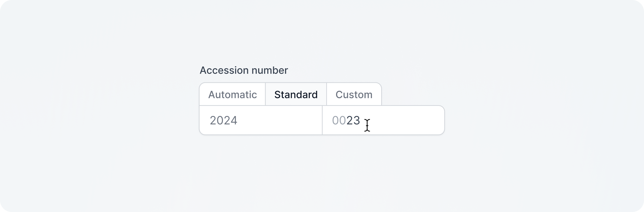Select the Standard tab
The width and height of the screenshot is (644, 212).
coord(296,95)
